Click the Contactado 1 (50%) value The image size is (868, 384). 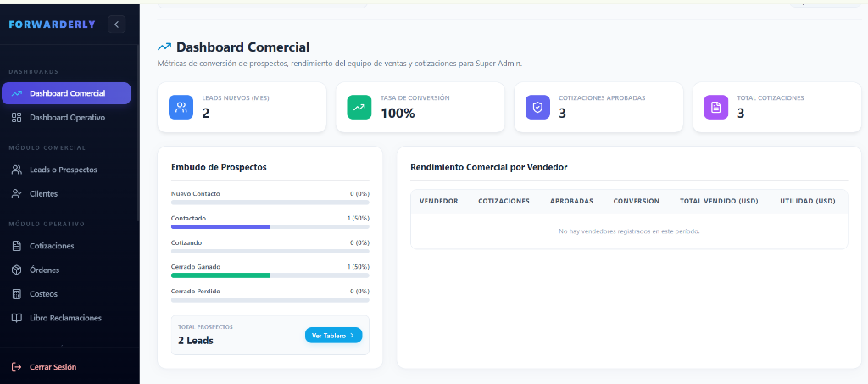click(x=359, y=219)
